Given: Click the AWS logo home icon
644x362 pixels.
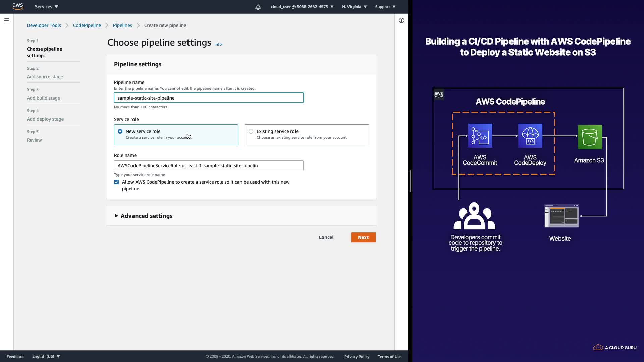Looking at the screenshot, I should point(17,6).
